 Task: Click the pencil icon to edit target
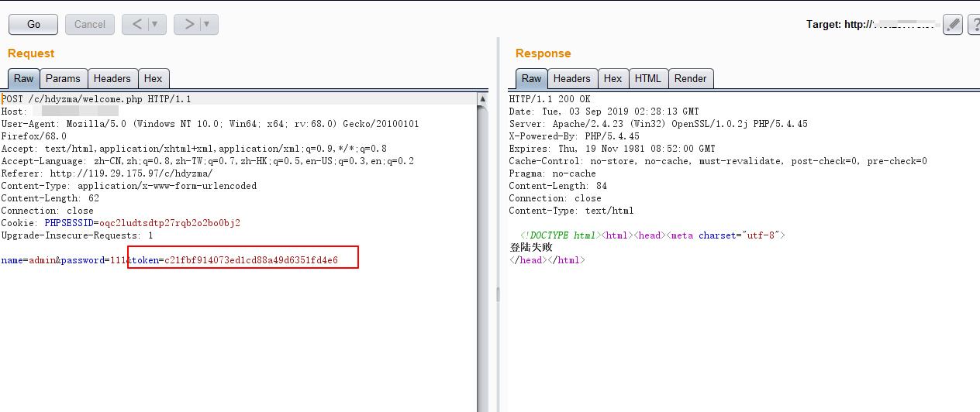(x=953, y=25)
